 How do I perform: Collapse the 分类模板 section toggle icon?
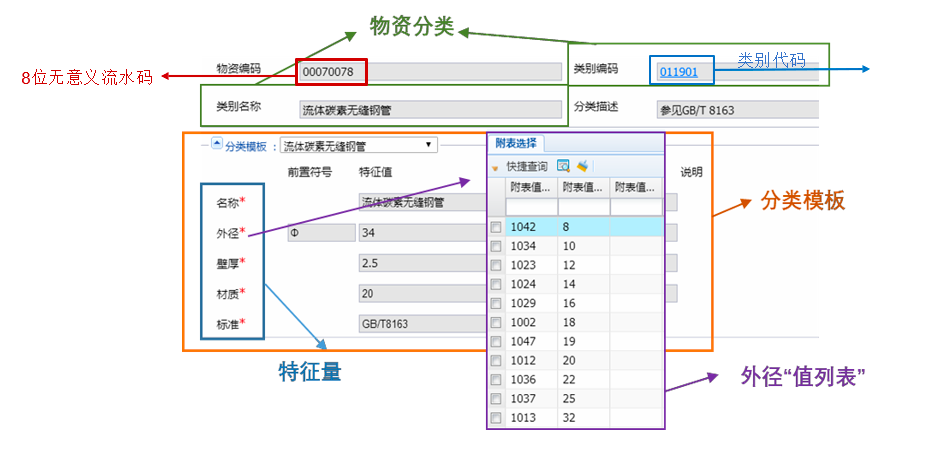(x=216, y=145)
